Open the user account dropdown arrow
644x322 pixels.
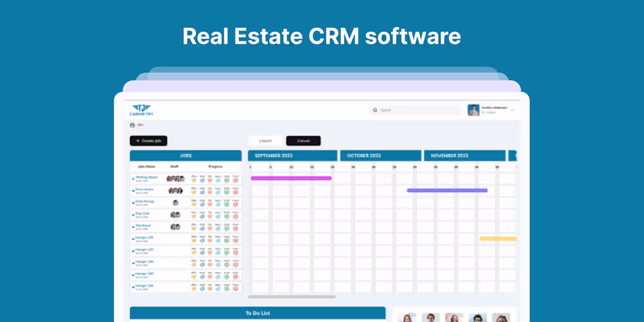(x=512, y=110)
